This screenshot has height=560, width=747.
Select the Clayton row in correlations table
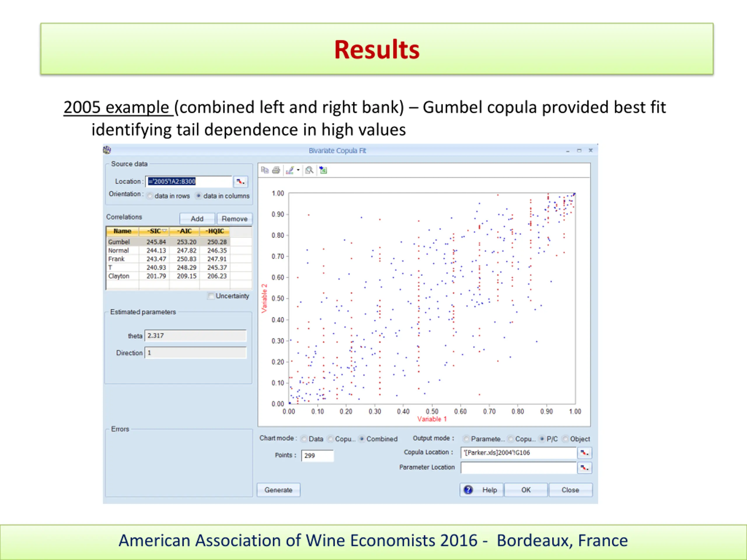pos(119,276)
